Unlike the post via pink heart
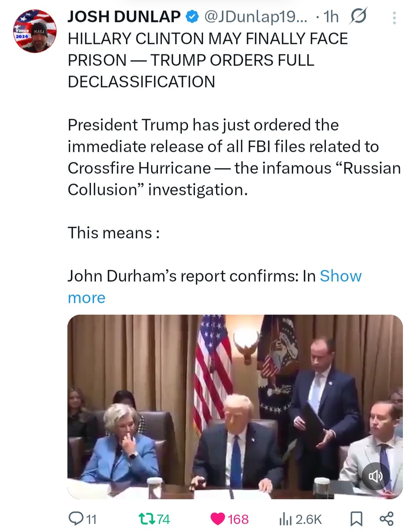Screen dimensions: 416x532 pyautogui.click(x=218, y=519)
